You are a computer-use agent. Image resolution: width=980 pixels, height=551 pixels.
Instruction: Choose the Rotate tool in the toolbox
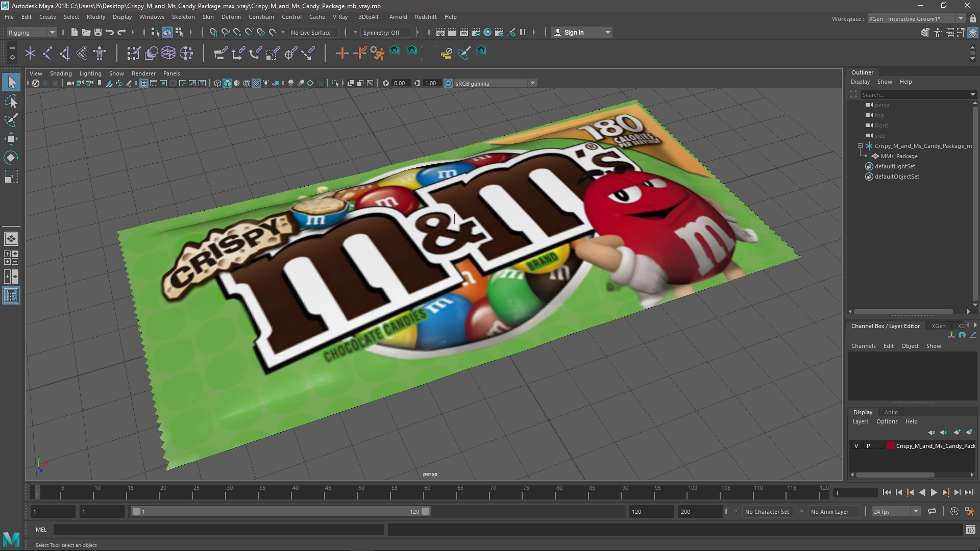coord(11,158)
